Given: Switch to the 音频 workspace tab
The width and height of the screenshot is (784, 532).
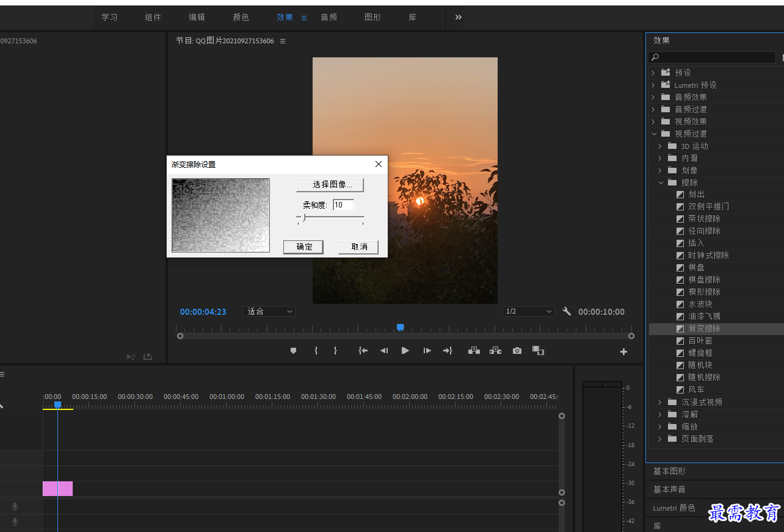Looking at the screenshot, I should [x=329, y=17].
